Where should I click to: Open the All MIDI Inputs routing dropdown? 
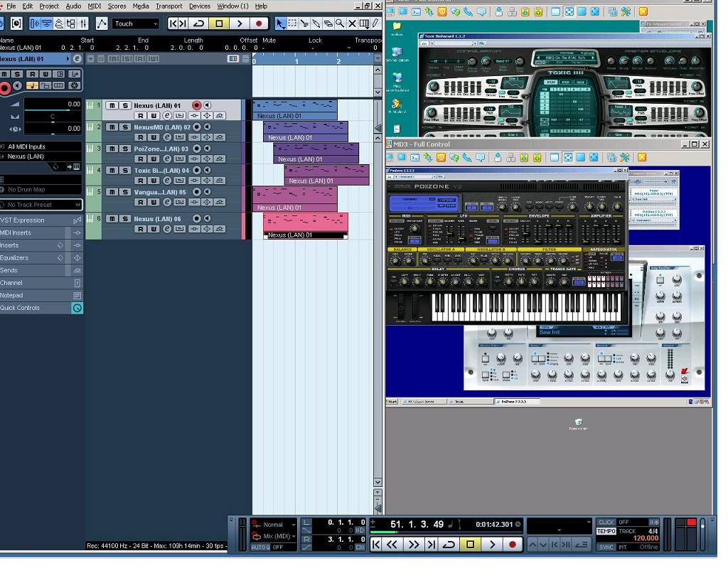[41, 146]
